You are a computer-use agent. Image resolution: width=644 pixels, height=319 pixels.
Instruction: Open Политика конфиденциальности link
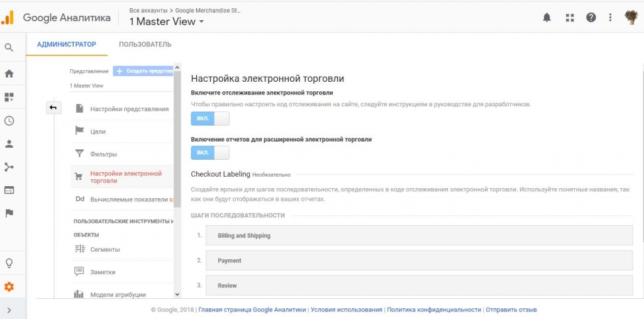coord(434,310)
